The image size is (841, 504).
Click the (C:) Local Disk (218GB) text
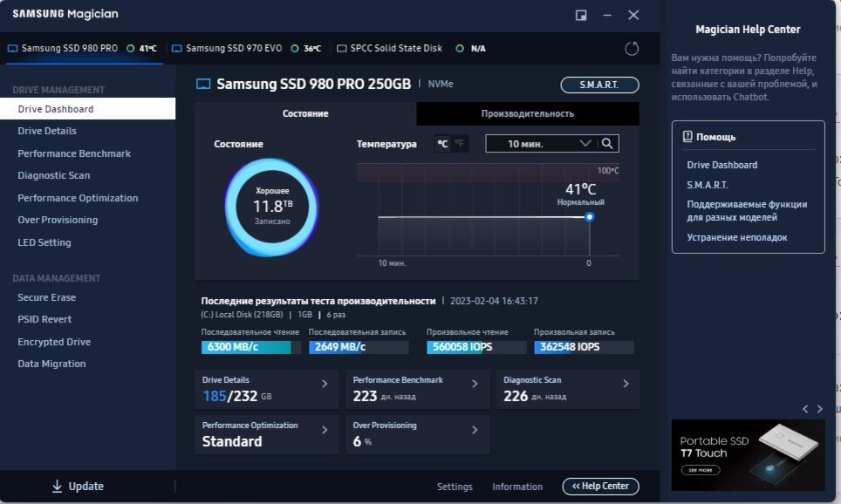click(242, 315)
